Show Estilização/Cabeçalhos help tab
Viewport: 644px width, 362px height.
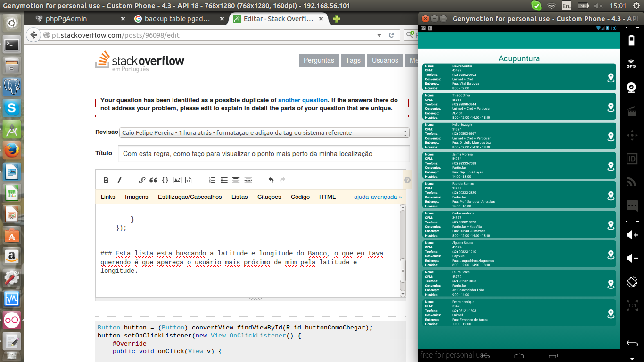pyautogui.click(x=190, y=197)
